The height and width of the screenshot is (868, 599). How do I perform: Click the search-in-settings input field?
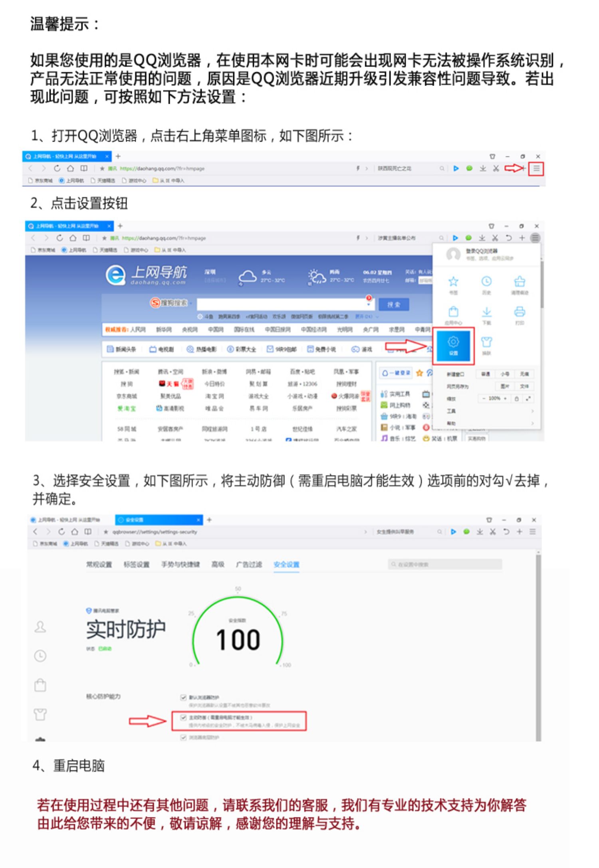click(x=445, y=564)
